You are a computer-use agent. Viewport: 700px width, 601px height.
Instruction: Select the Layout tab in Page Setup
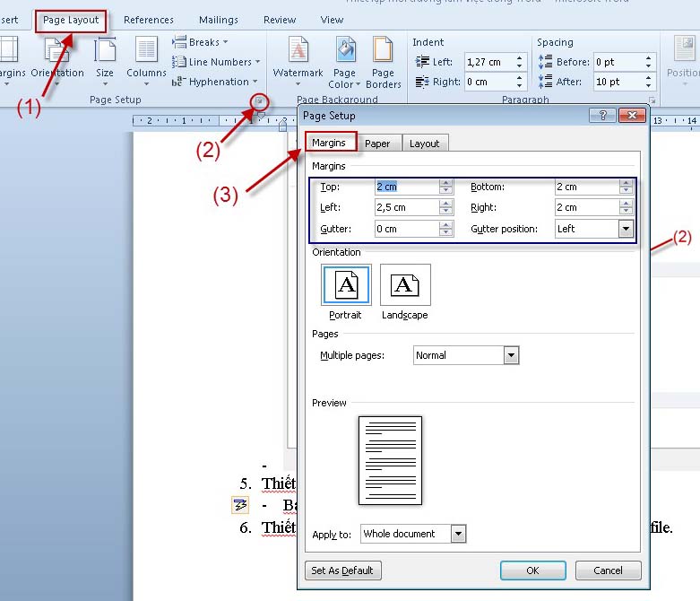coord(424,144)
